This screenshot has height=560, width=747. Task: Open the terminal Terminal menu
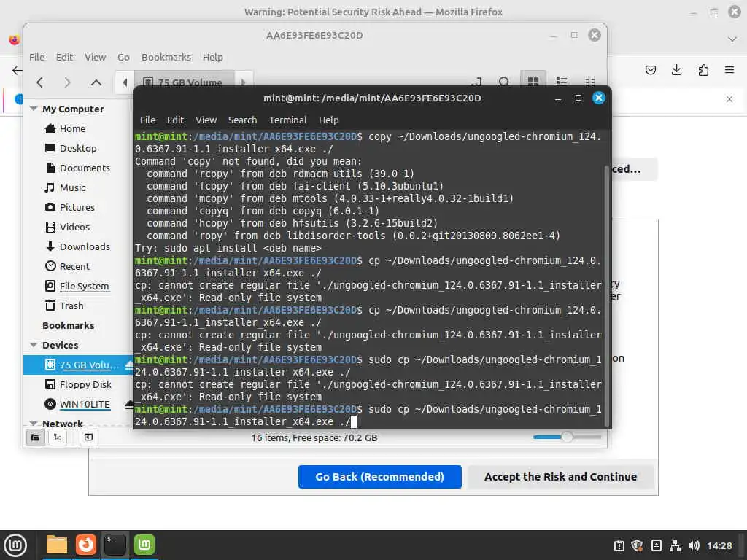(287, 120)
